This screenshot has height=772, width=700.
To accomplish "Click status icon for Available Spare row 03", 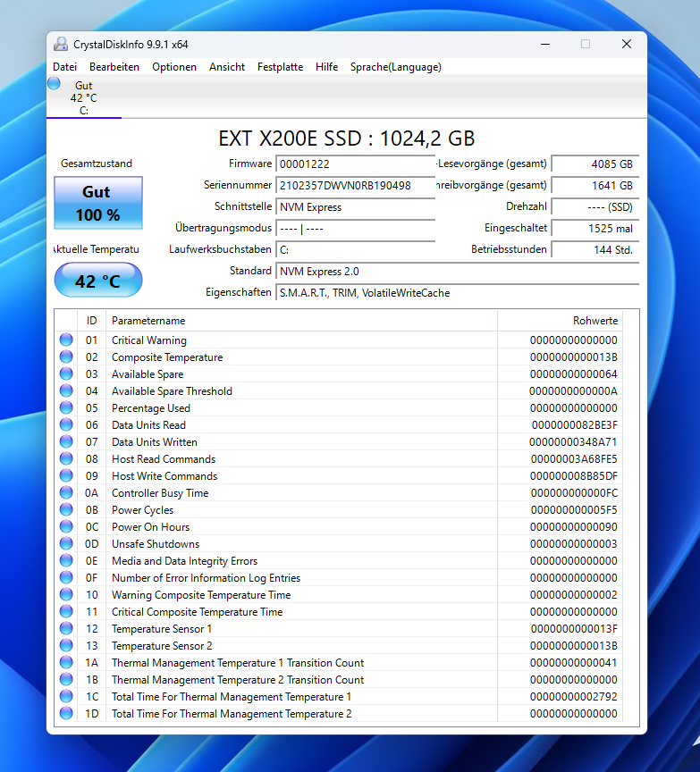I will [x=66, y=373].
